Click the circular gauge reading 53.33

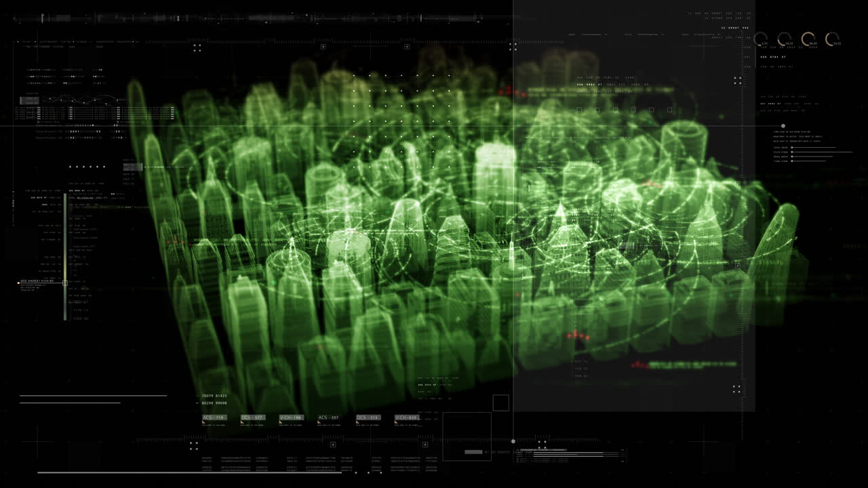tap(833, 39)
